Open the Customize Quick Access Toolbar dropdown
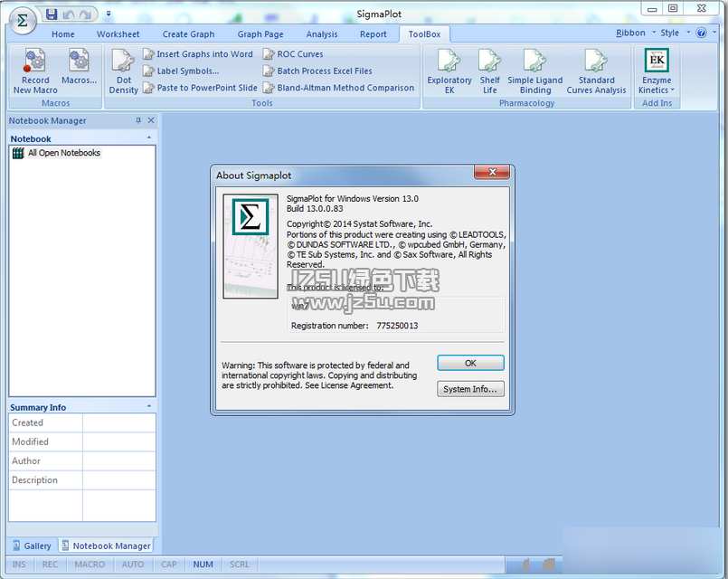 [109, 14]
